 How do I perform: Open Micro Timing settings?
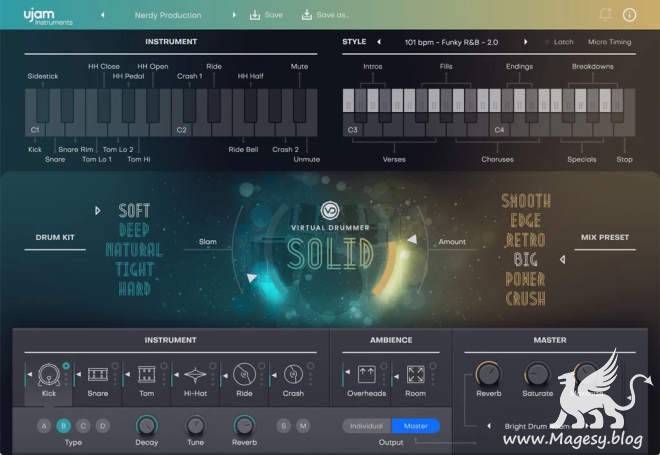click(609, 42)
